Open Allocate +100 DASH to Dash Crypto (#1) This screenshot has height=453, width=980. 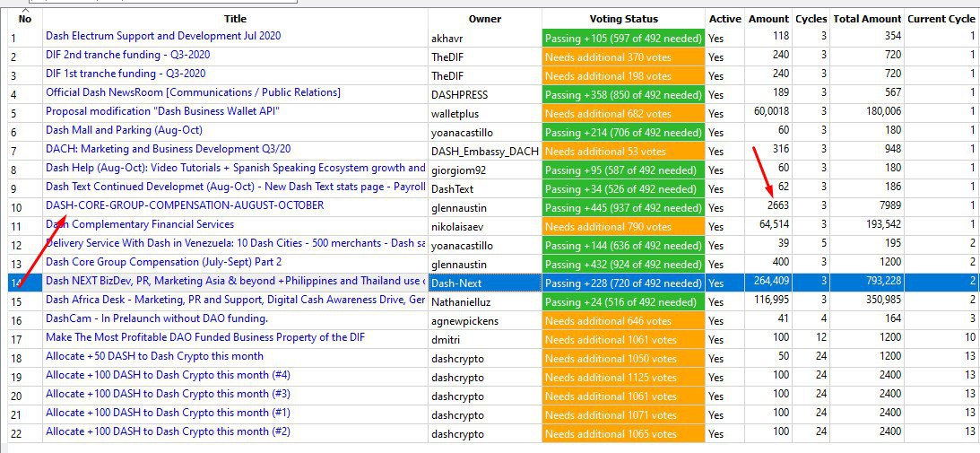click(x=169, y=413)
